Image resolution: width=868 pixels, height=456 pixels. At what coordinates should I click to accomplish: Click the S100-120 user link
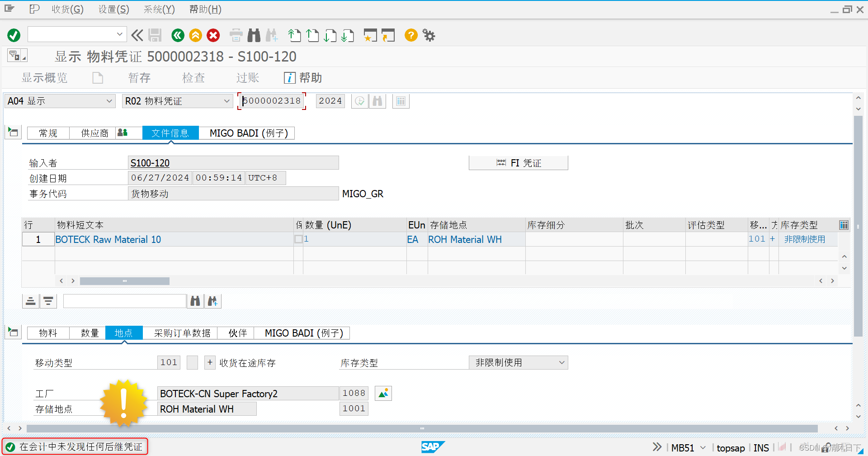pyautogui.click(x=150, y=163)
